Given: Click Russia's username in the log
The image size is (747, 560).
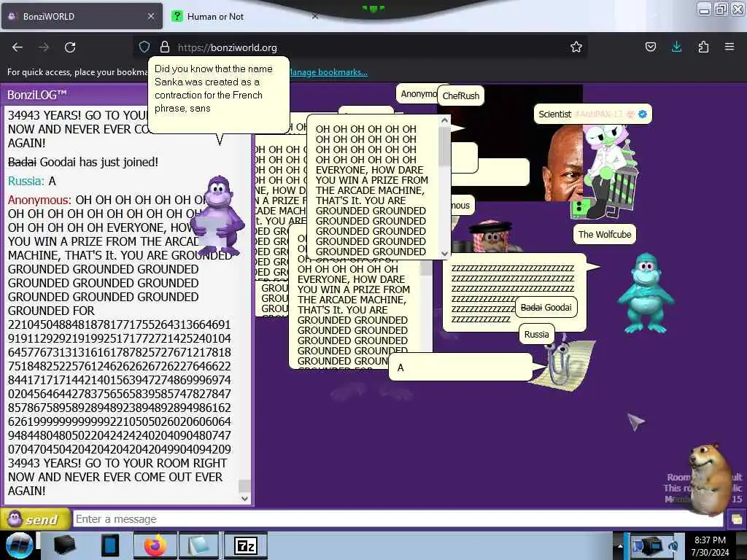Looking at the screenshot, I should [26, 181].
